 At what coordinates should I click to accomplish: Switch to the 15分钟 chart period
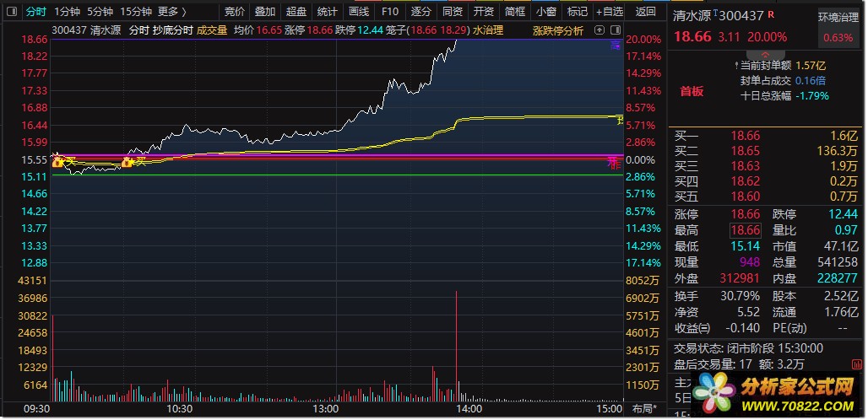[136, 11]
